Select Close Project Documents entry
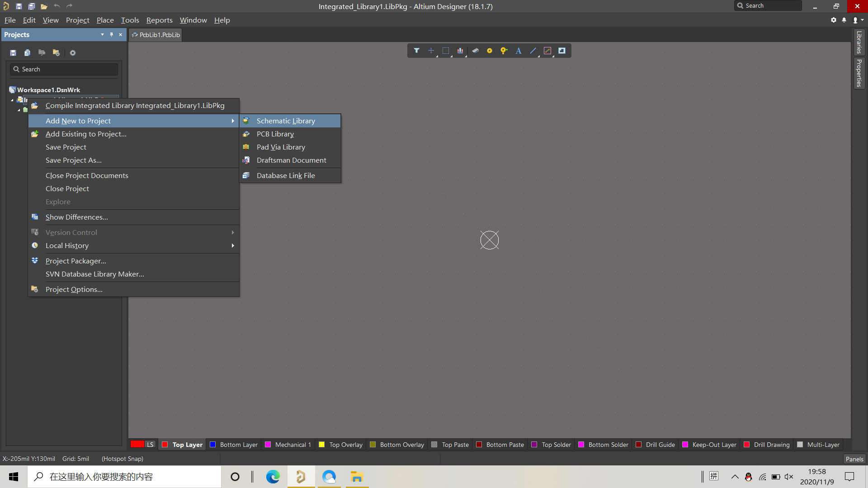The width and height of the screenshot is (868, 488). pos(134,175)
